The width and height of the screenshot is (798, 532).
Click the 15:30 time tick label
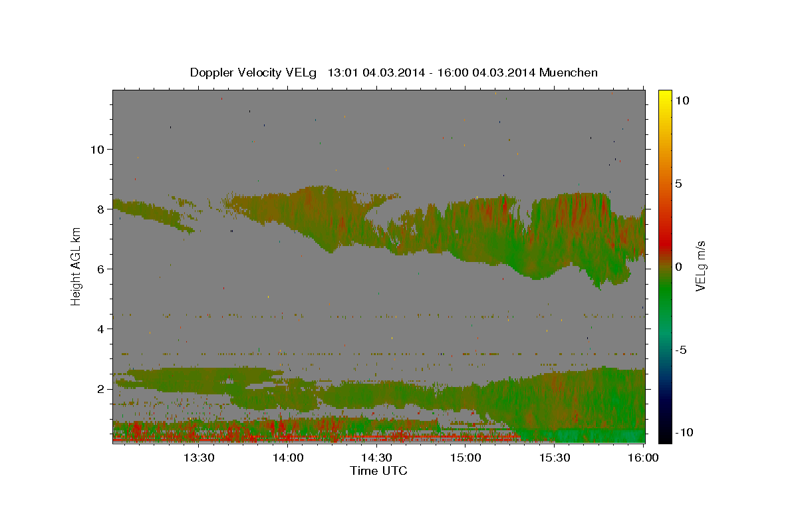555,458
